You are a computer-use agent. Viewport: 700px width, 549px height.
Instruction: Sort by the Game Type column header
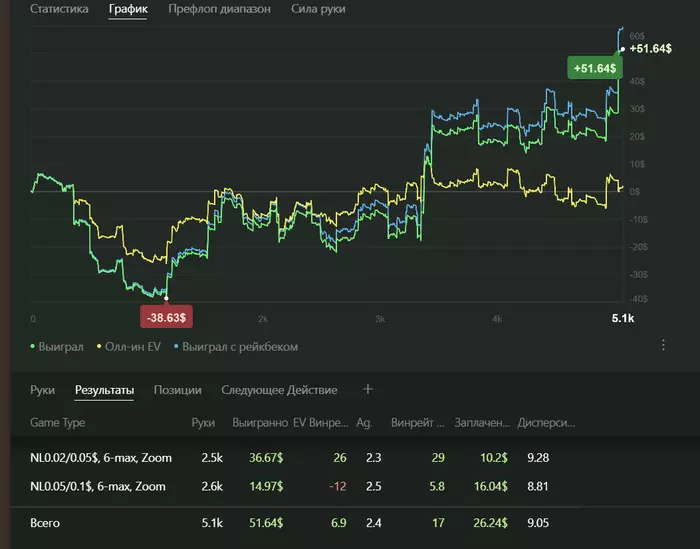pos(58,423)
